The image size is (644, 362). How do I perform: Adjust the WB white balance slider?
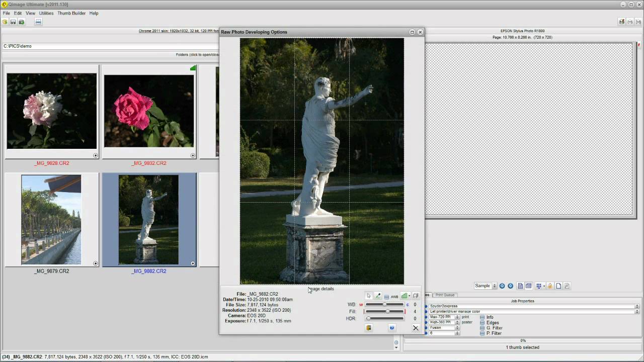point(384,305)
